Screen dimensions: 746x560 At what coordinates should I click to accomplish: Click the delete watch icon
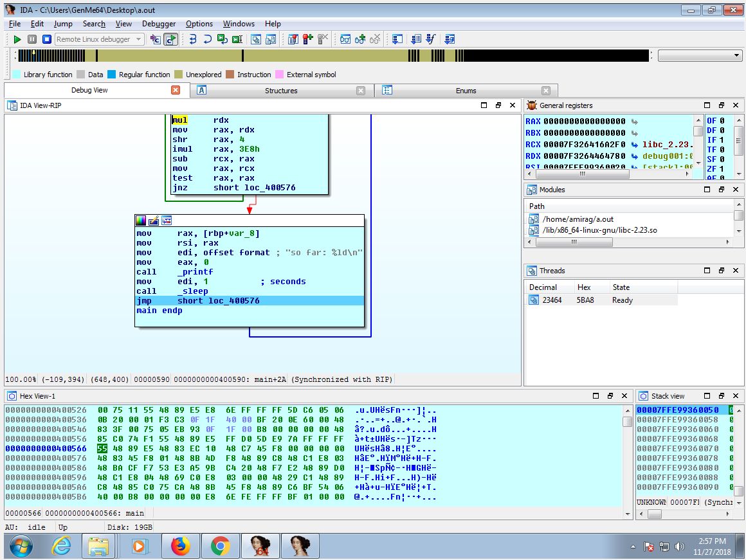pyautogui.click(x=375, y=39)
